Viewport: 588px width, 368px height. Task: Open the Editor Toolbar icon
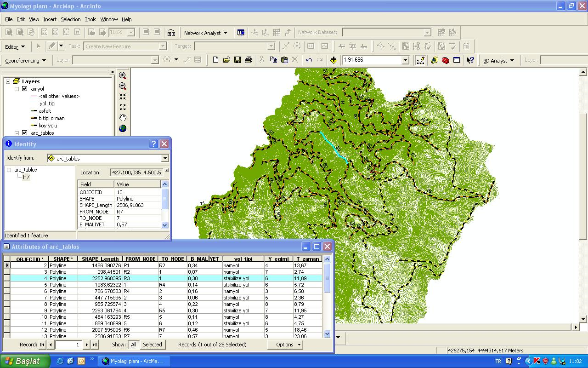(420, 60)
